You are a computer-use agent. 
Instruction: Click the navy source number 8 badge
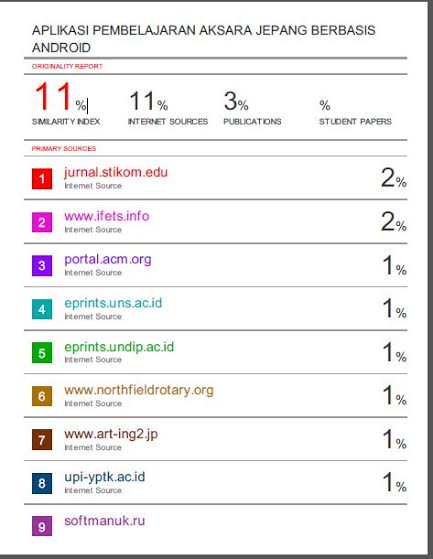coord(42,483)
